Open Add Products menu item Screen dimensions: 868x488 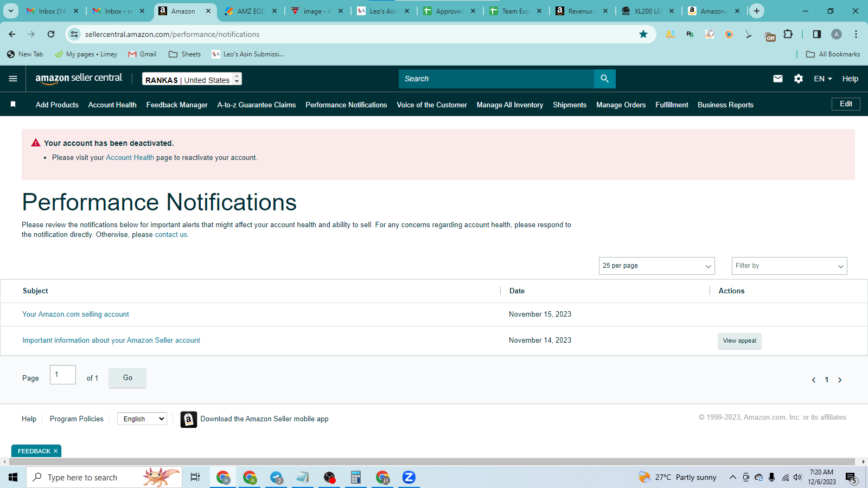[x=57, y=105]
